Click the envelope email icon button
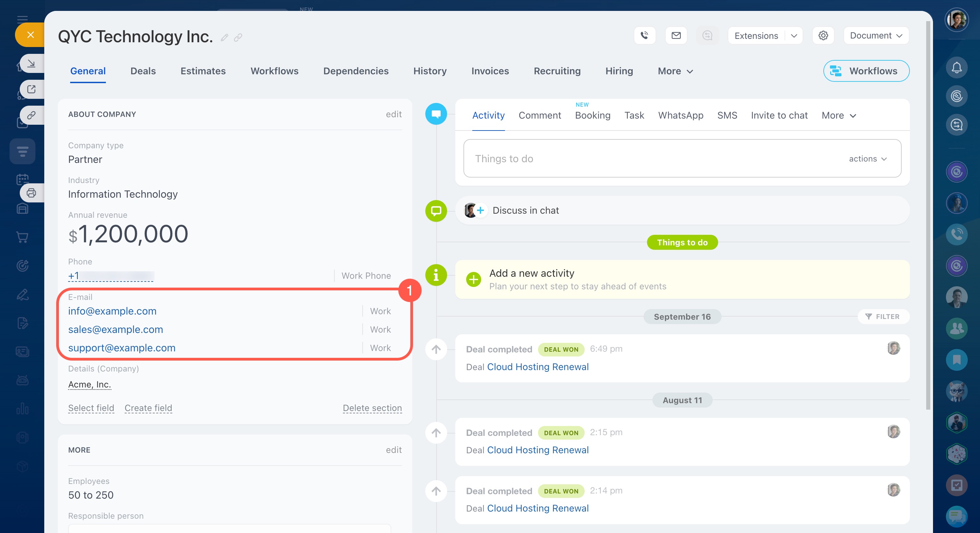This screenshot has width=980, height=533. [x=676, y=35]
